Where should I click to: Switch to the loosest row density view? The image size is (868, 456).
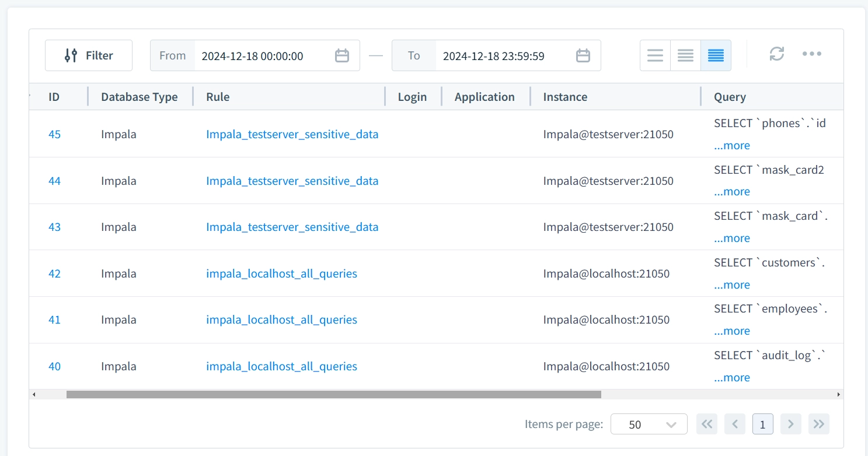tap(655, 55)
